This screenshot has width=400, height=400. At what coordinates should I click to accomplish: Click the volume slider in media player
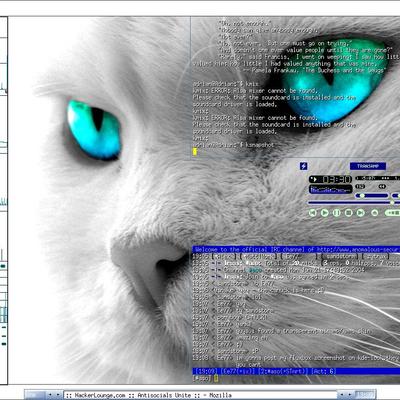click(x=372, y=196)
